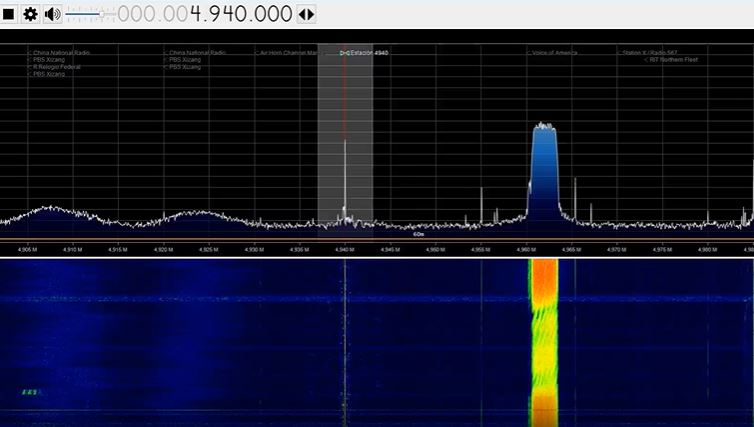This screenshot has height=427, width=754.
Task: Select the R Reloj Federal station label
Action: coord(54,67)
